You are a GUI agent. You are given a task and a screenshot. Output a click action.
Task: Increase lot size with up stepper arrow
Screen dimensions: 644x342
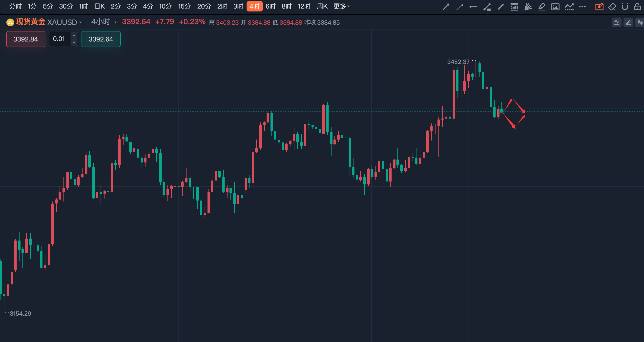click(74, 35)
